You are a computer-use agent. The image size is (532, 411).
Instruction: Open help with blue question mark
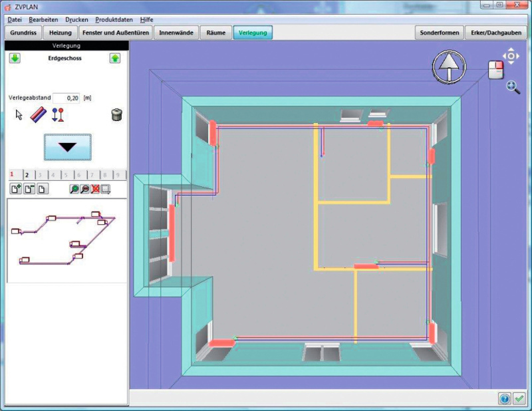505,399
